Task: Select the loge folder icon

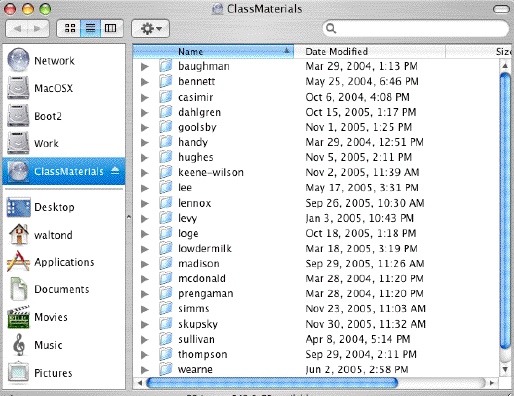Action: (x=165, y=233)
